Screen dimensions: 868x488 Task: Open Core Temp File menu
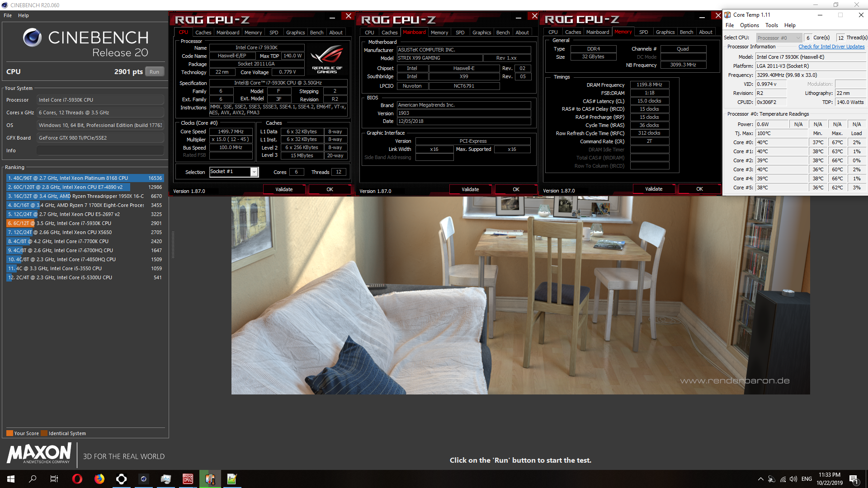(730, 25)
